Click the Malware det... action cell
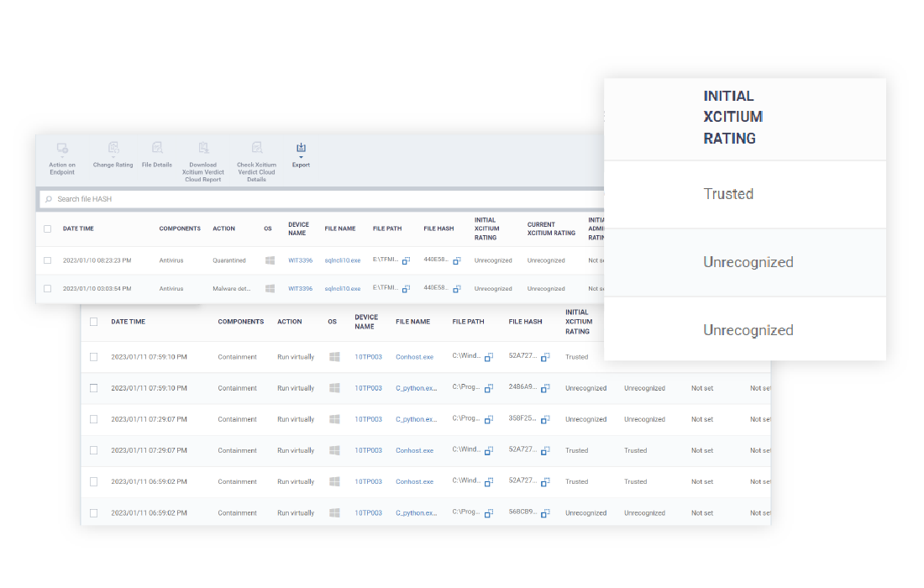The width and height of the screenshot is (924, 588). 232,289
